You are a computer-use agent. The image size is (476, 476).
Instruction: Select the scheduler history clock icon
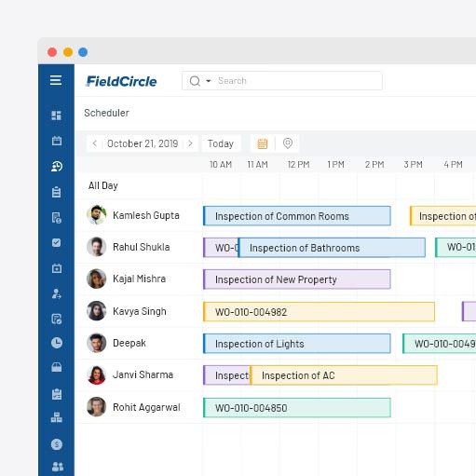57,167
